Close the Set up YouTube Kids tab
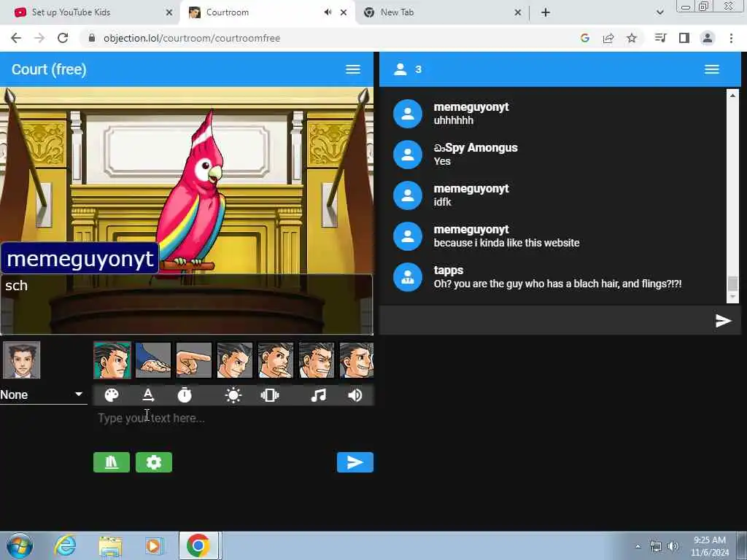 click(169, 13)
